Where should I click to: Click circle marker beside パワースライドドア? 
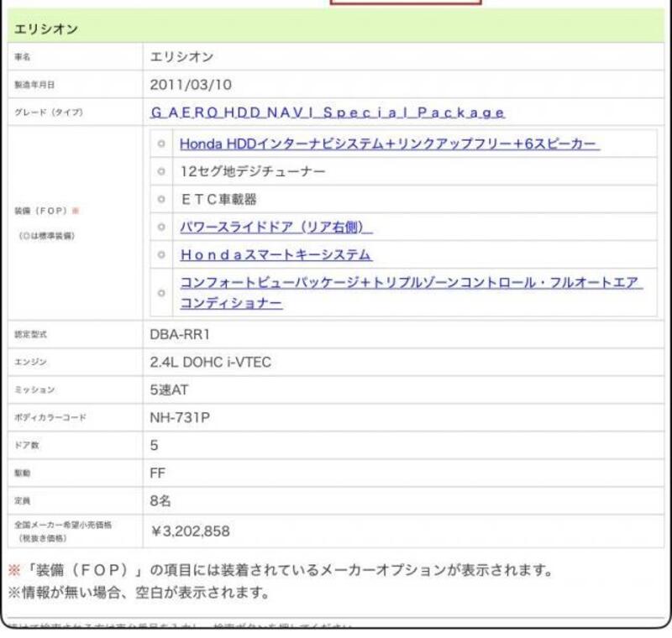point(160,227)
